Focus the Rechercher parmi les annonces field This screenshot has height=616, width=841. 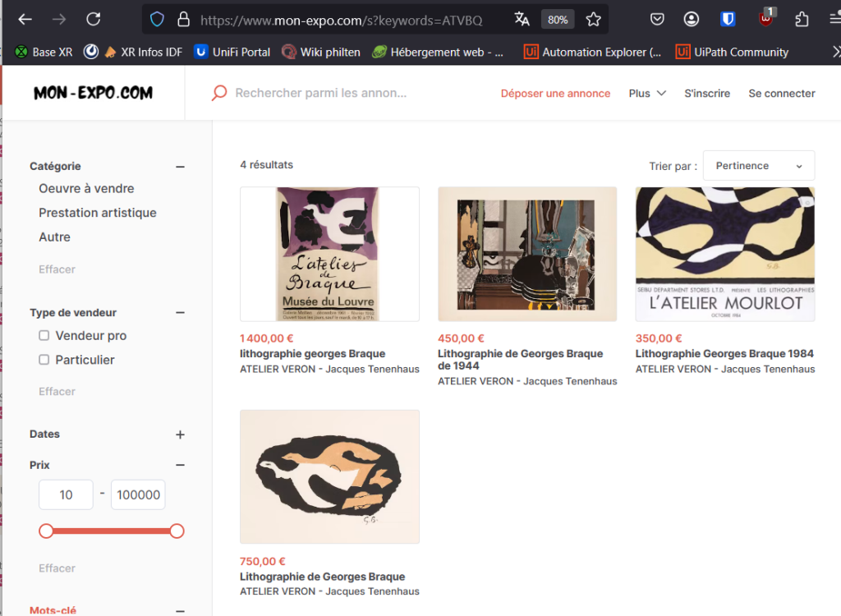pos(321,93)
